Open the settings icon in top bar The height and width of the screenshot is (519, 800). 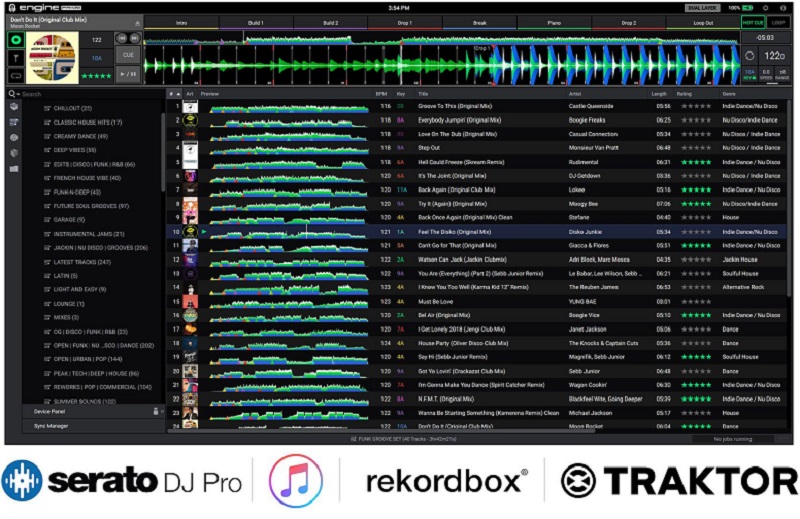click(x=765, y=8)
